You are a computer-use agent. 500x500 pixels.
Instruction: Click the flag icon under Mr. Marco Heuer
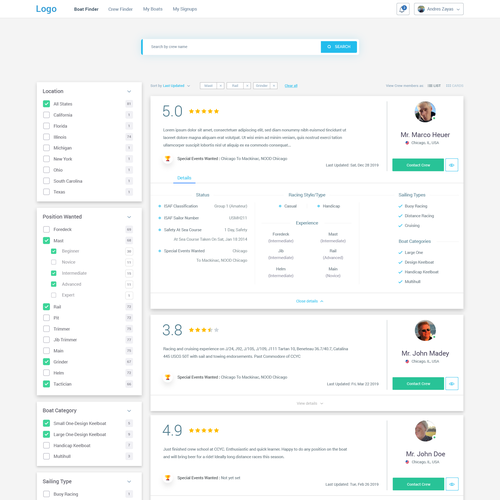coord(407,143)
